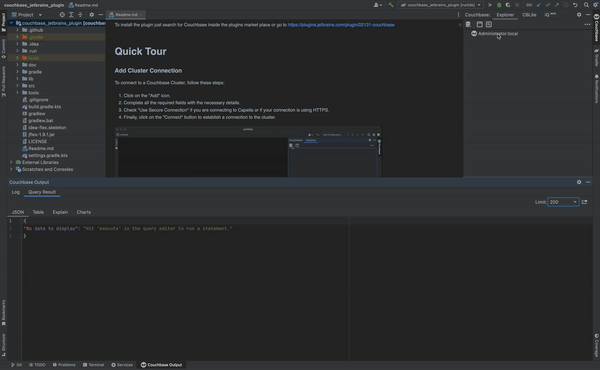Screen dimensions: 600x370
Task: Open the Limit 200 combo box
Action: click(563, 202)
